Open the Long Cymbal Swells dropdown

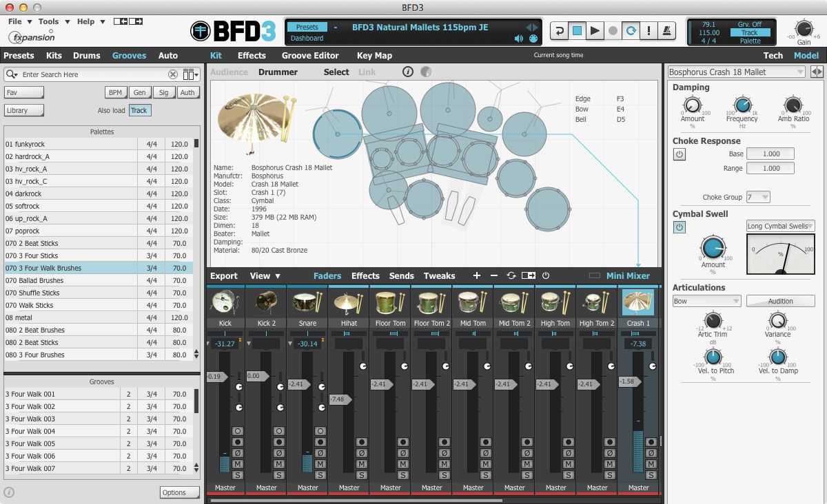tap(780, 225)
